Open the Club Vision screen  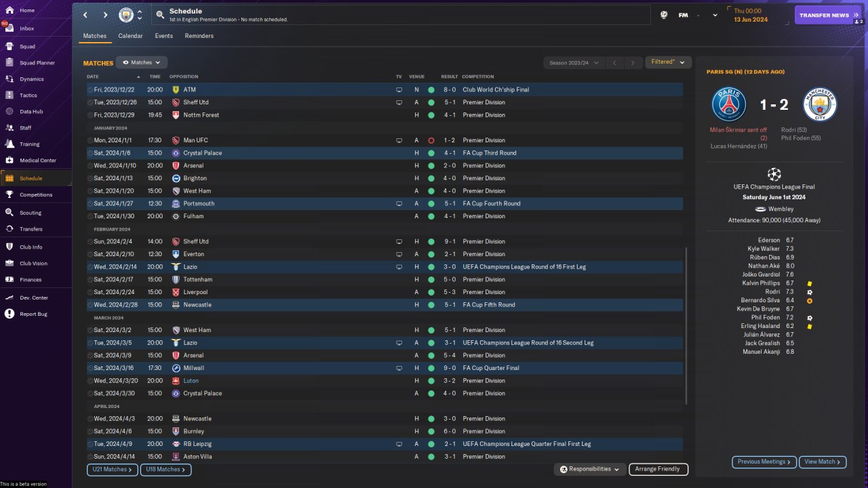coord(34,264)
